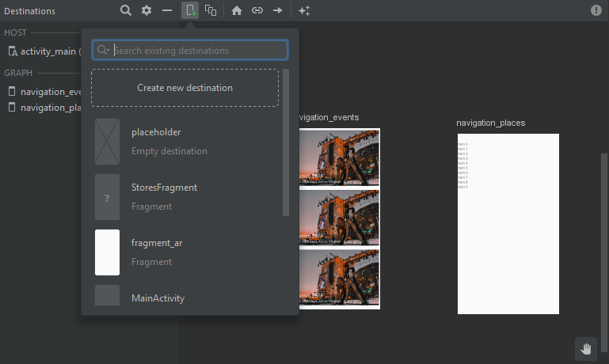Click the search icon in Destinations header

126,10
